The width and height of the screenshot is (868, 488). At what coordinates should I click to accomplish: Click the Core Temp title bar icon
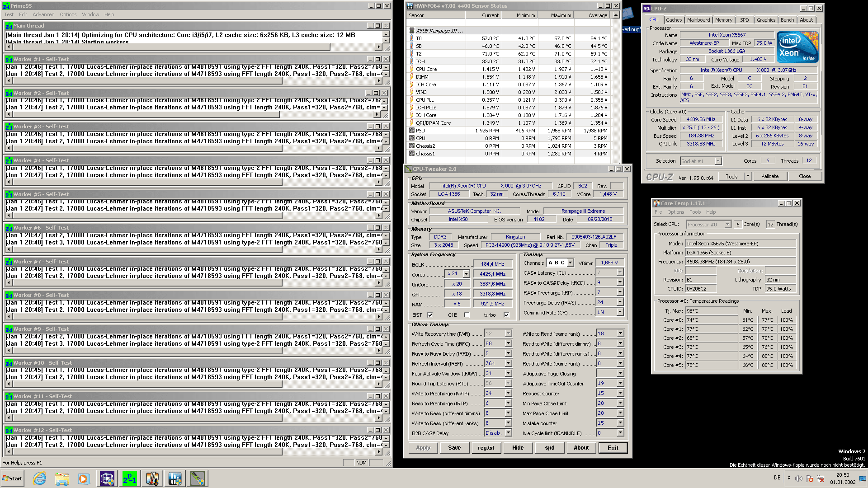pos(657,203)
